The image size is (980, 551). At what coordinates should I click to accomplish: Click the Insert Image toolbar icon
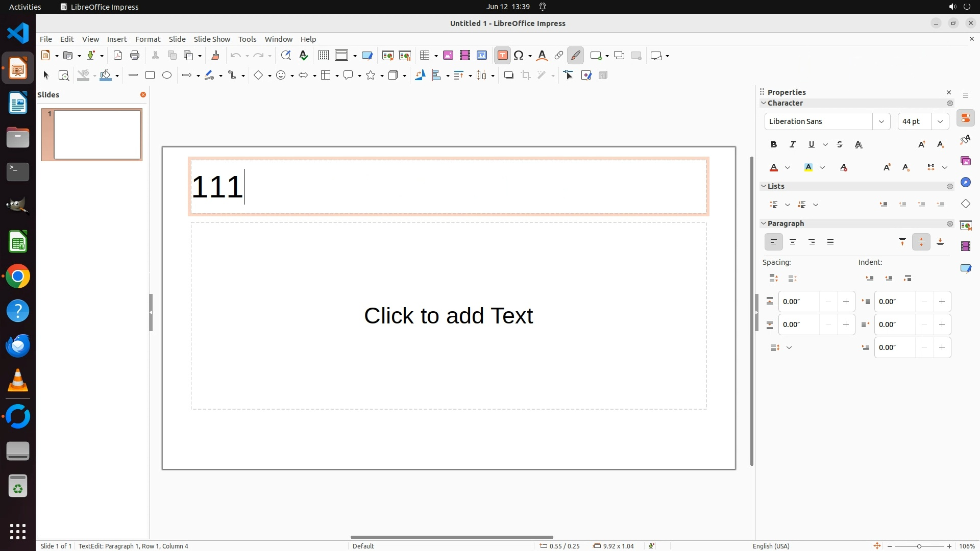click(448, 56)
